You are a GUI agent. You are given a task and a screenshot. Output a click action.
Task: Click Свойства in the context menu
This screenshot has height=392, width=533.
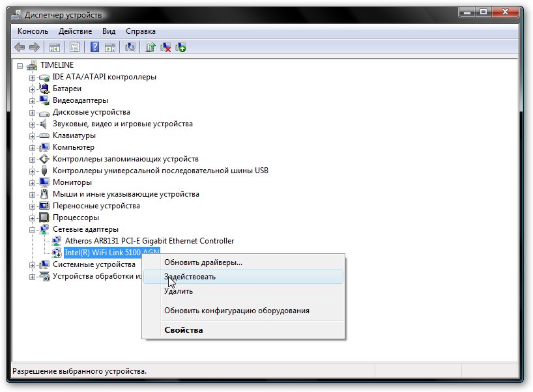point(183,330)
